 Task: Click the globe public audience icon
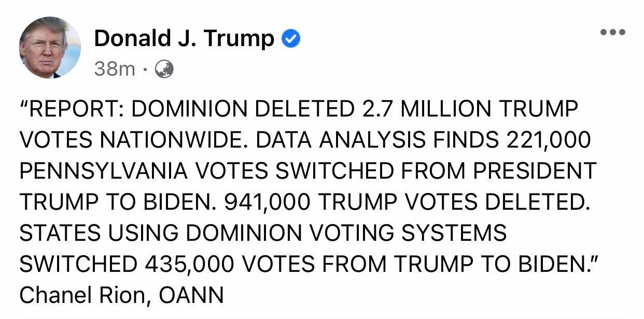(165, 69)
